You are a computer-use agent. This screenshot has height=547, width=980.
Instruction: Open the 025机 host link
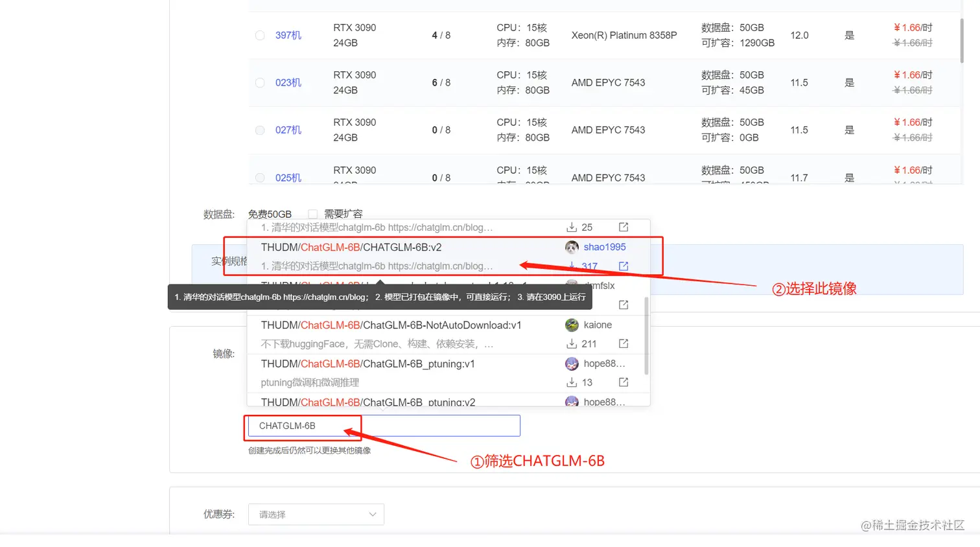click(x=288, y=178)
